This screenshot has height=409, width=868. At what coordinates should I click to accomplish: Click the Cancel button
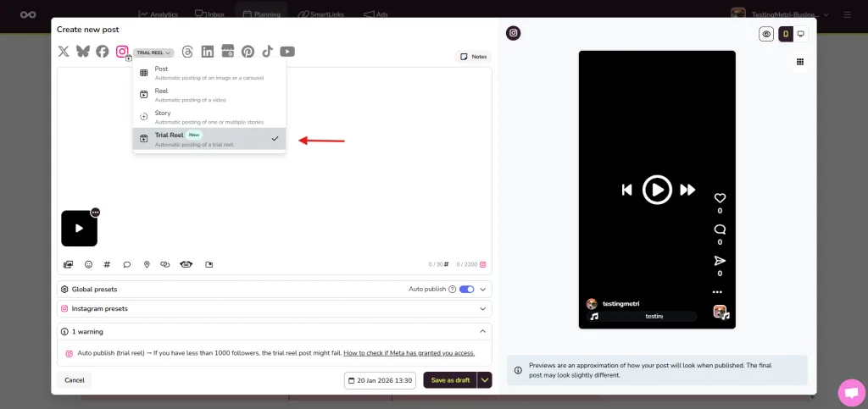coord(75,380)
